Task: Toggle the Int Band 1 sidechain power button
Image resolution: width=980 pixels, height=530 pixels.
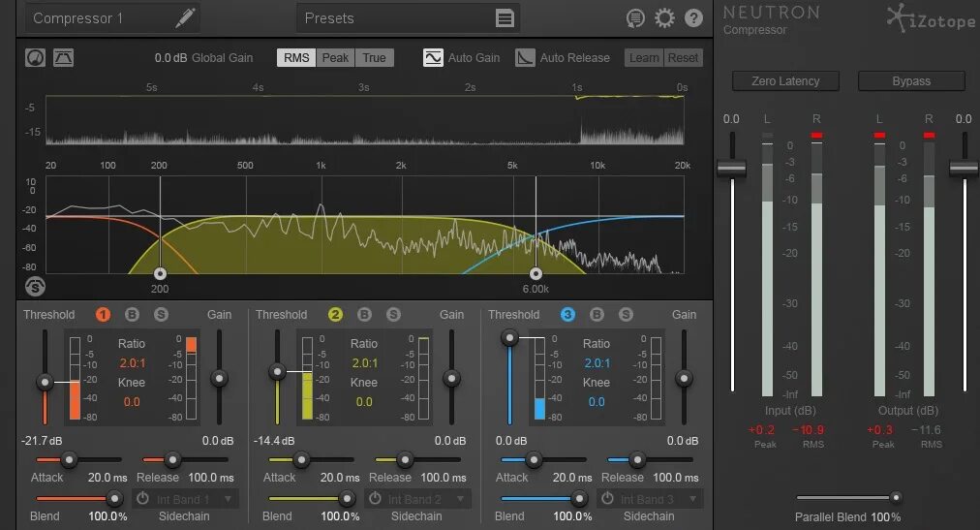Action: tap(142, 499)
